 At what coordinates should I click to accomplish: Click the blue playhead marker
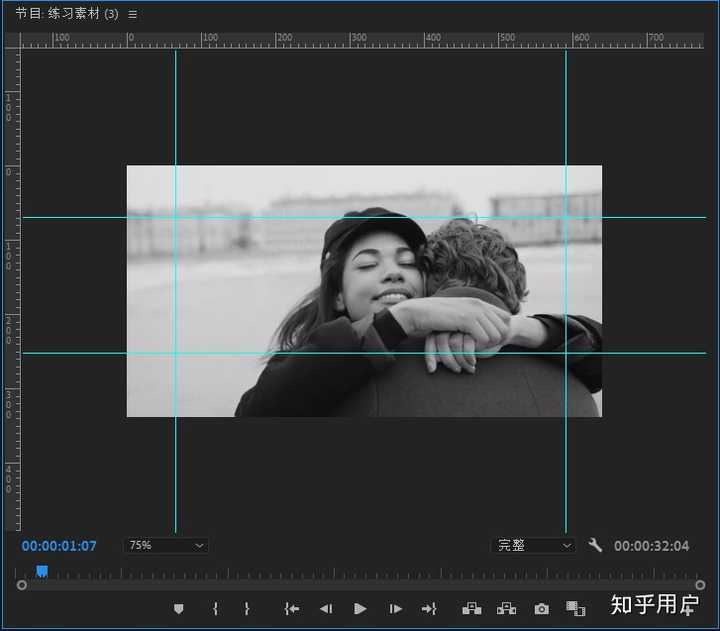point(42,571)
